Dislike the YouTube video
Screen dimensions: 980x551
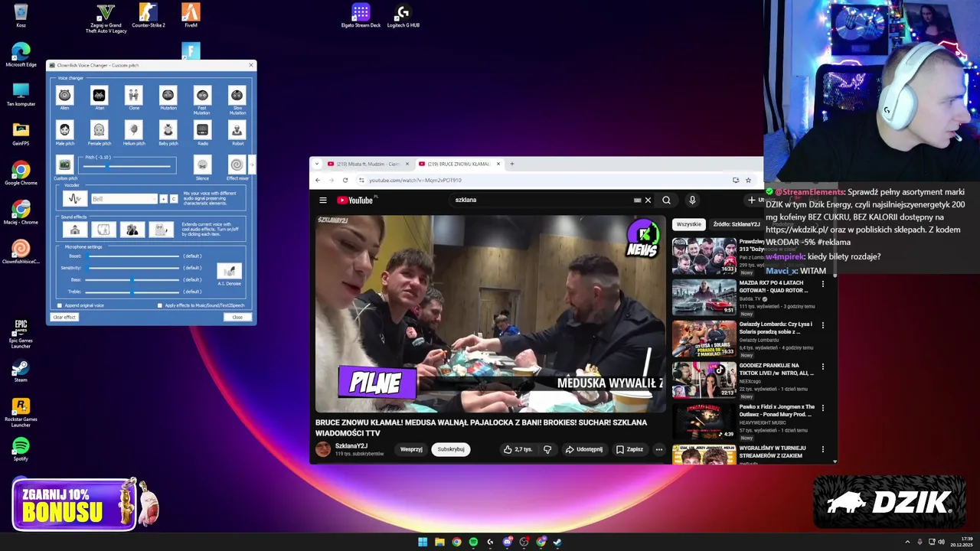[x=547, y=449]
